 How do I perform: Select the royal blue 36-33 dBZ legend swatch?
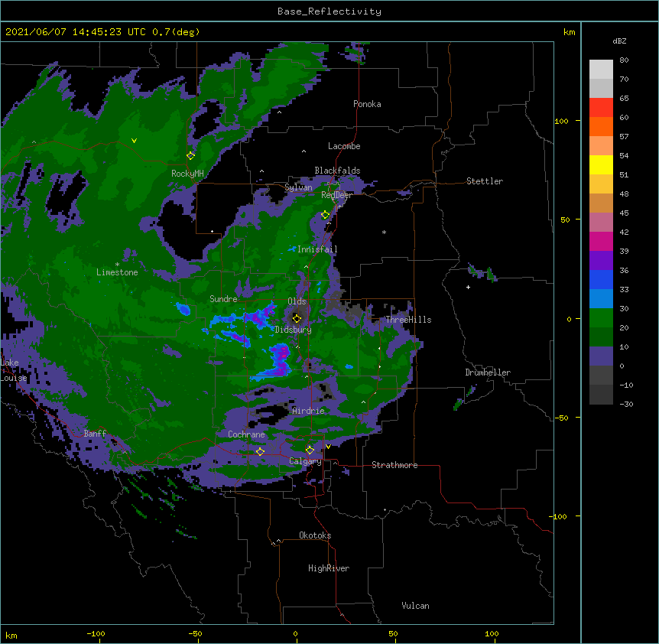pos(601,279)
